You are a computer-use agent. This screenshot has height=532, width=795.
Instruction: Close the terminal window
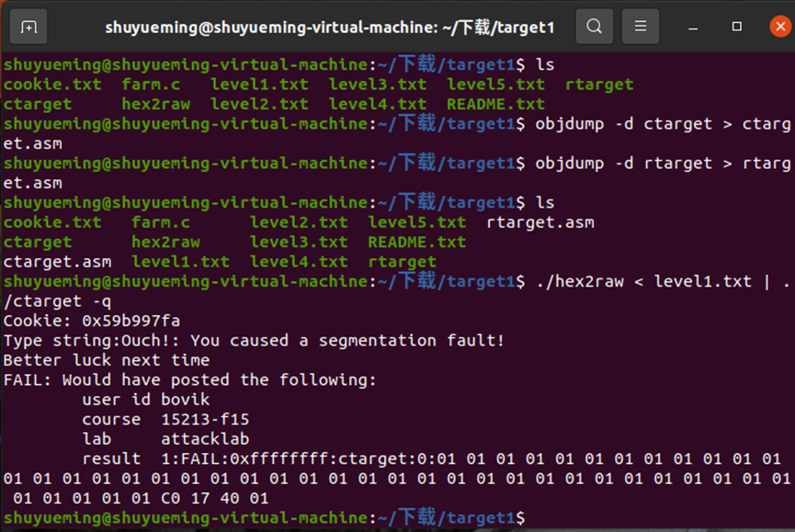[x=780, y=27]
